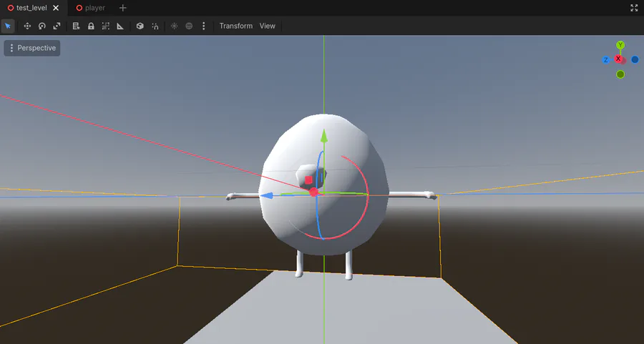Group the selected node's children

106,26
